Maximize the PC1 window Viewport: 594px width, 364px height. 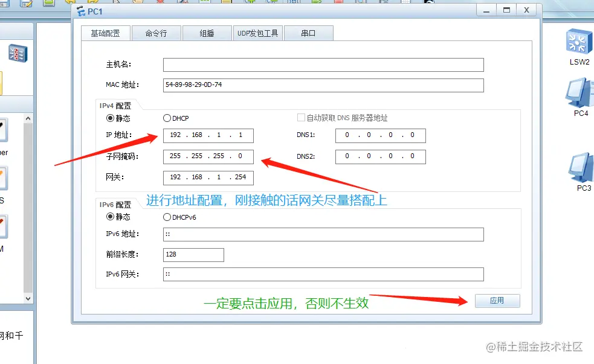506,11
